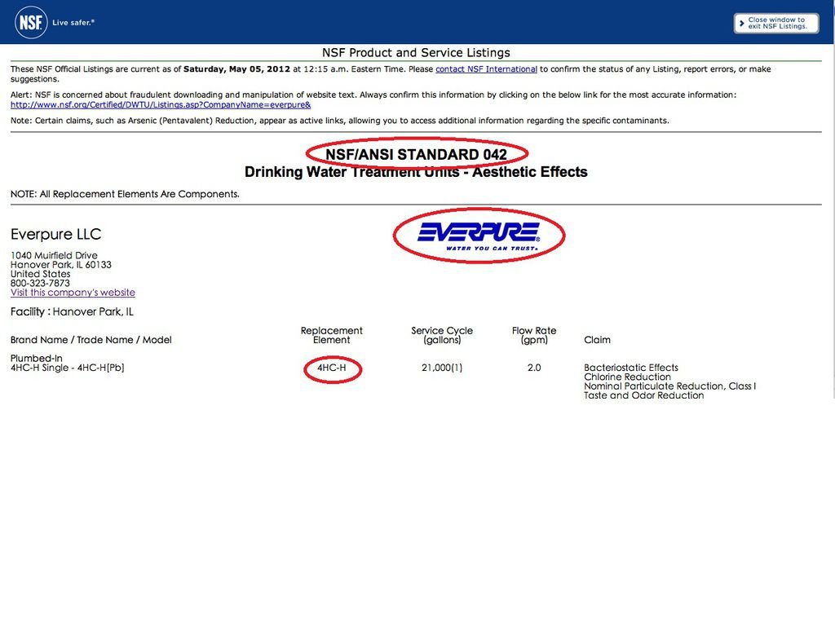The image size is (835, 644).
Task: Click the Taste and Odor Reduction claim
Action: 644,395
